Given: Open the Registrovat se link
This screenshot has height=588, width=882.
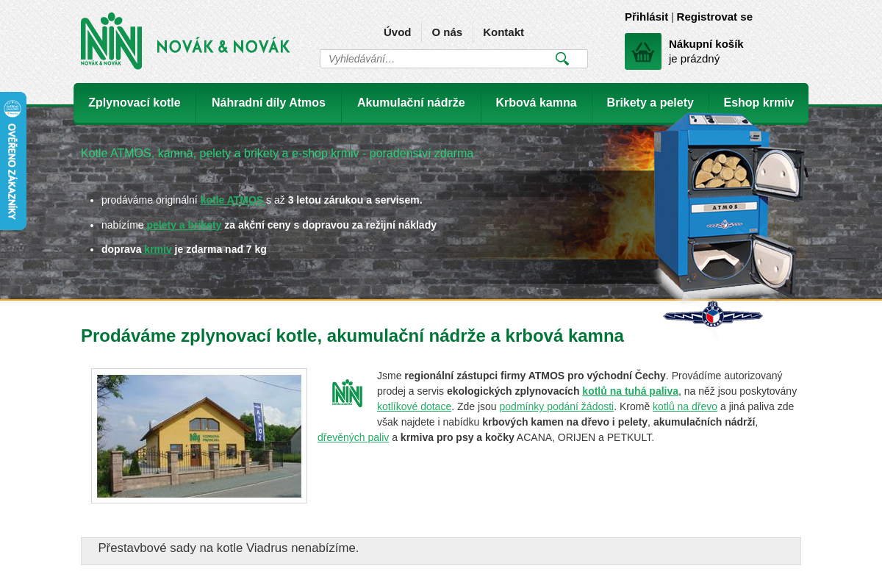Looking at the screenshot, I should pos(714,16).
